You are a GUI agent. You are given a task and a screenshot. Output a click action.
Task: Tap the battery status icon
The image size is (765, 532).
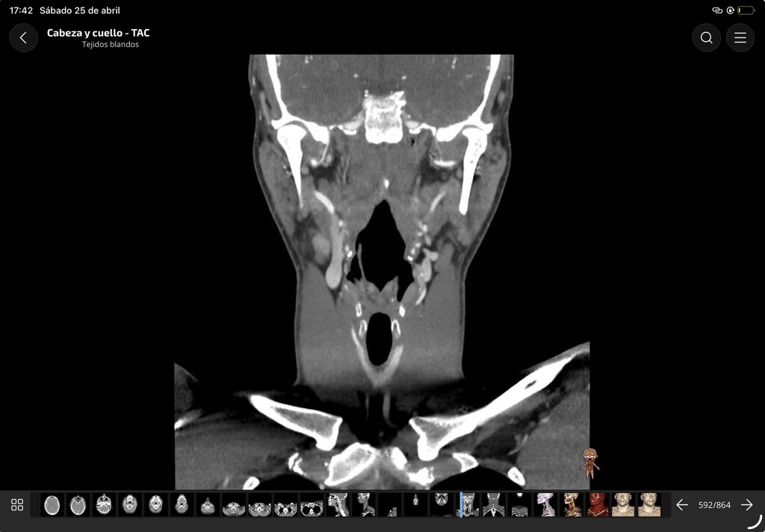[x=746, y=10]
